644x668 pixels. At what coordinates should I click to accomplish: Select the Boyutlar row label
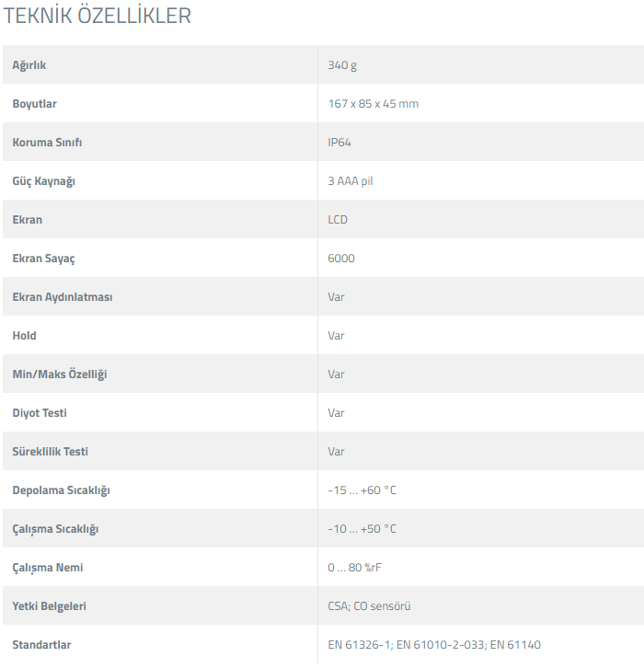pyautogui.click(x=35, y=104)
